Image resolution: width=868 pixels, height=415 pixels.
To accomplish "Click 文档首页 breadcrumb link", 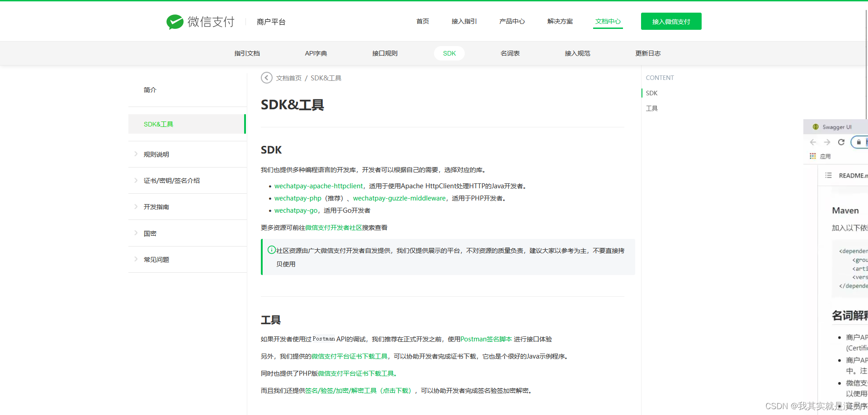I will 289,78.
